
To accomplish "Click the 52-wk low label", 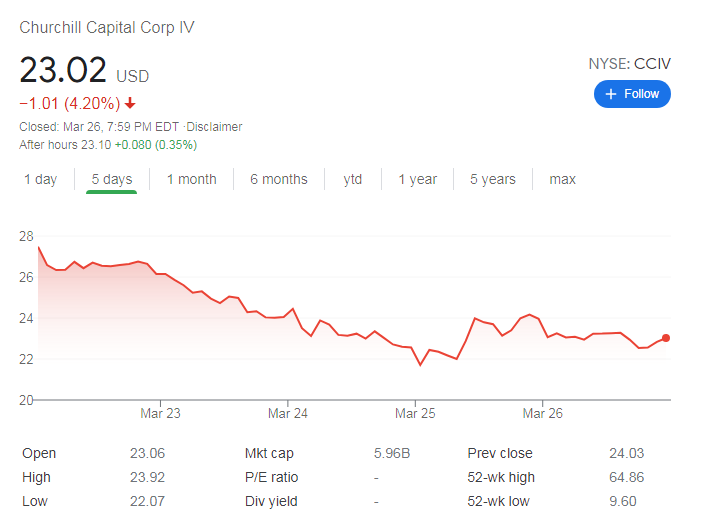I will pos(498,501).
